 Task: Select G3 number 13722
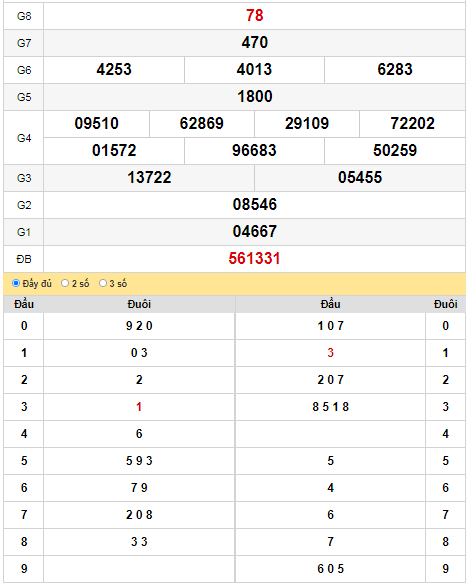(x=149, y=177)
